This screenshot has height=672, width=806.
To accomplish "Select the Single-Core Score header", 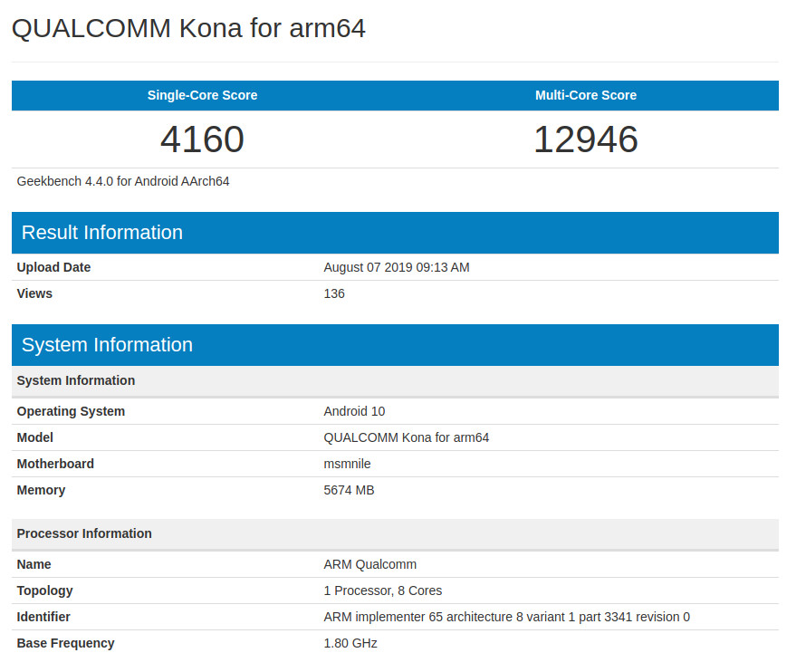I will (x=202, y=95).
